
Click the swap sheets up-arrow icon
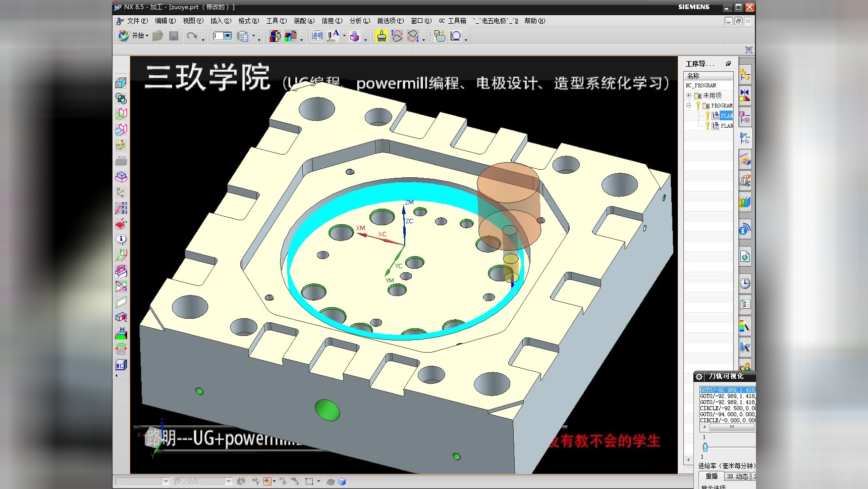tap(397, 36)
